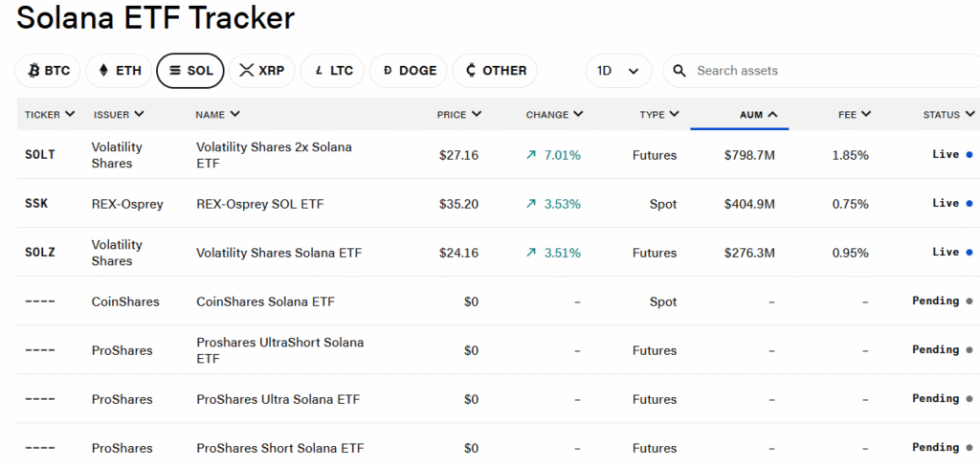Click the XRP asset filter chip
Screen dimensions: 980x468
[x=262, y=71]
